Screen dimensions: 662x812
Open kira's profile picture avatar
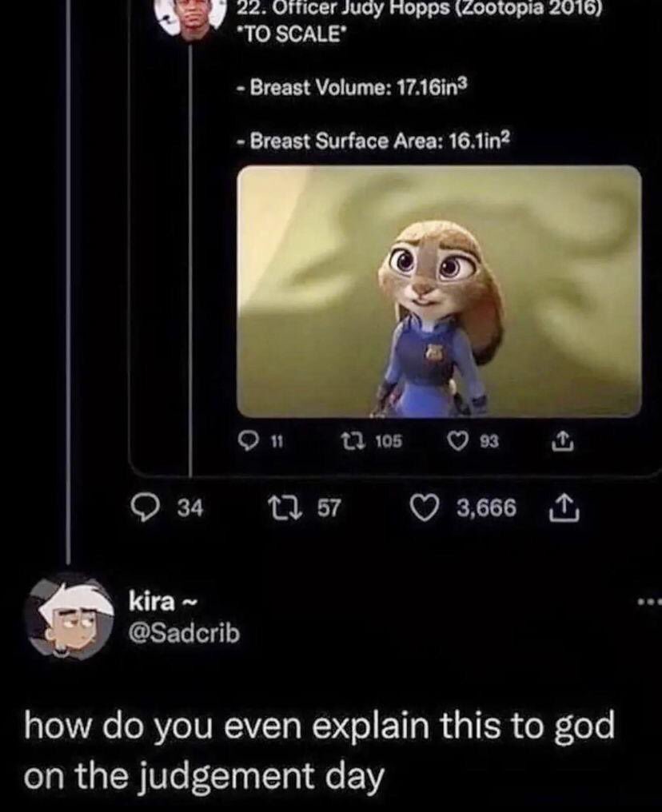click(x=70, y=617)
